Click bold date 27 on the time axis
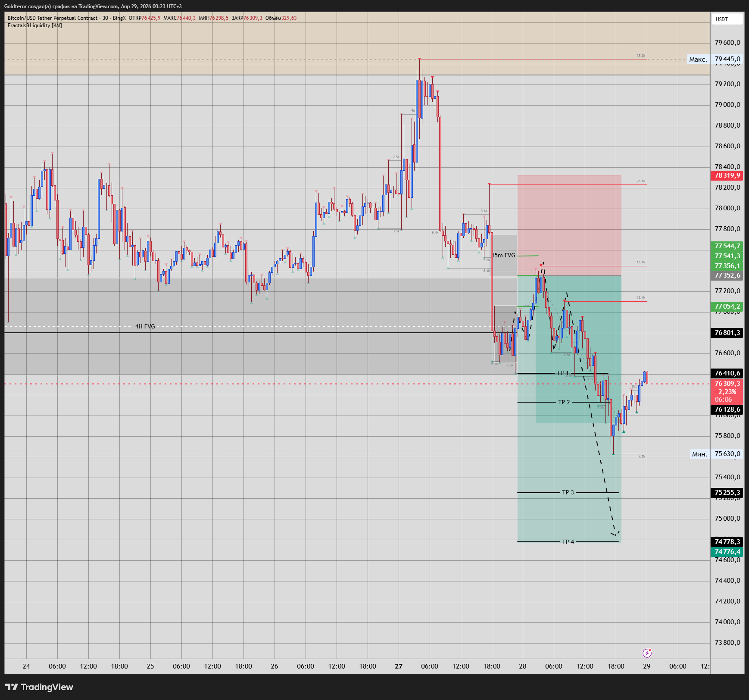 (x=399, y=666)
